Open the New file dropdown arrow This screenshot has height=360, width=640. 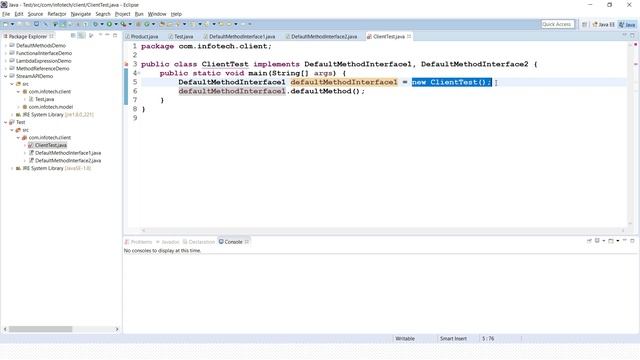tap(12, 24)
